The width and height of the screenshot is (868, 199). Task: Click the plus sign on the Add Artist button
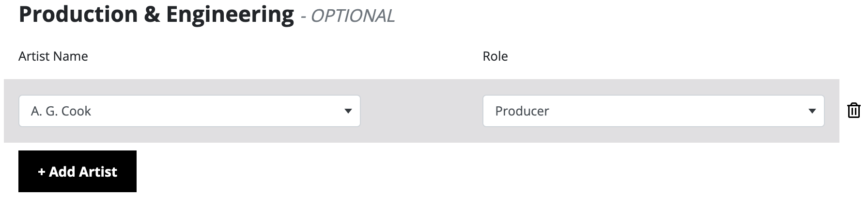(x=42, y=172)
